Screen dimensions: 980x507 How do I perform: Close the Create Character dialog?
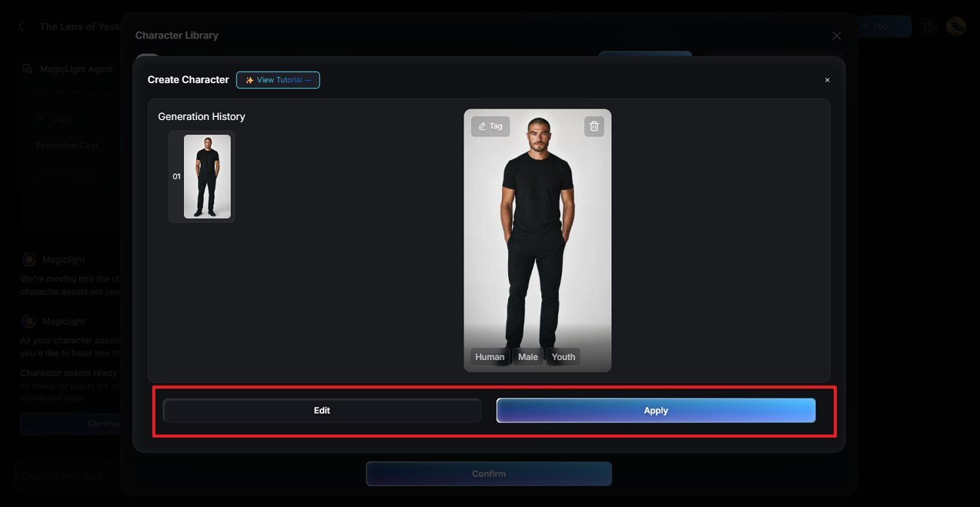pyautogui.click(x=827, y=80)
